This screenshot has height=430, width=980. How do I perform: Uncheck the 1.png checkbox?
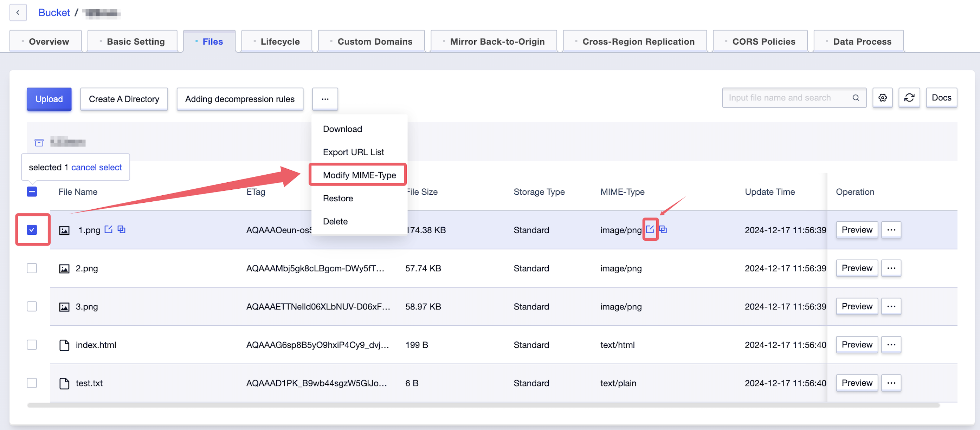click(x=32, y=230)
